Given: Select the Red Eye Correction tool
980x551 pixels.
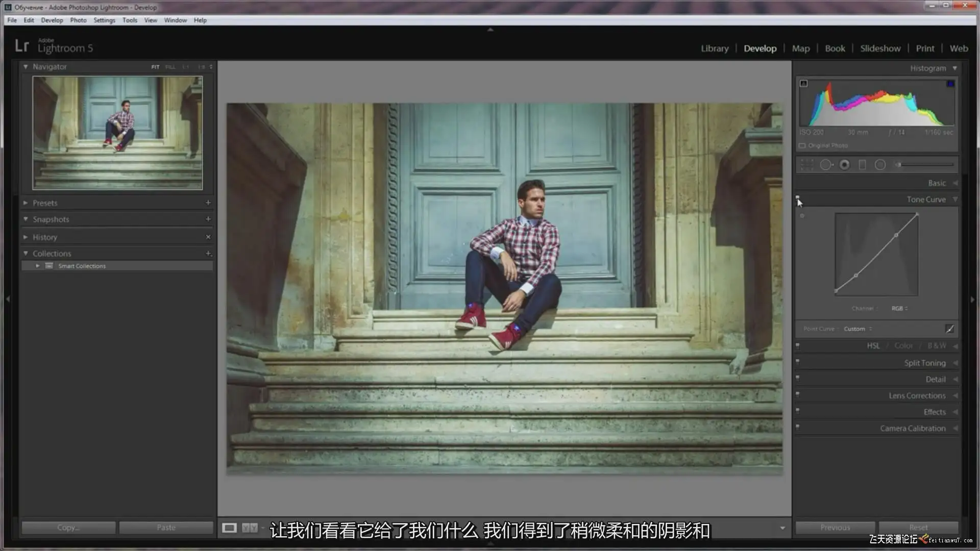Looking at the screenshot, I should [x=845, y=165].
